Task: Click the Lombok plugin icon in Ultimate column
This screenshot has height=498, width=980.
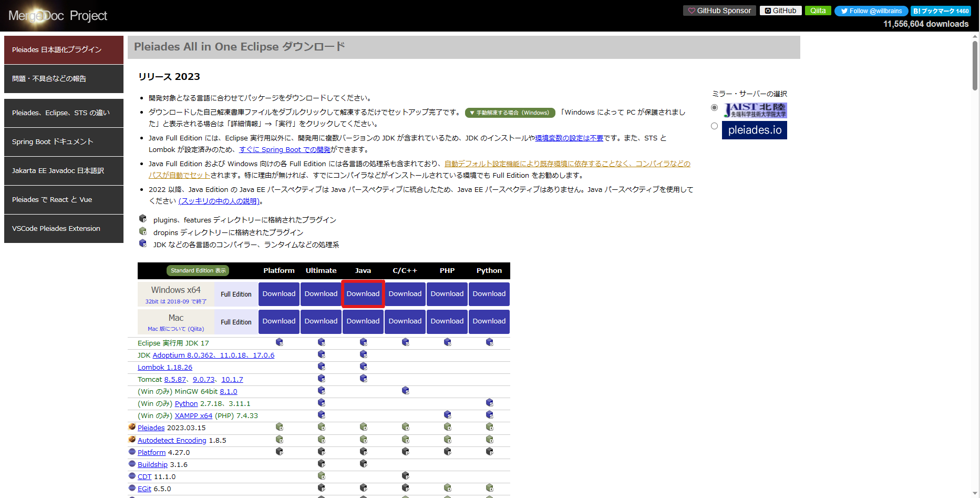Action: pyautogui.click(x=321, y=367)
